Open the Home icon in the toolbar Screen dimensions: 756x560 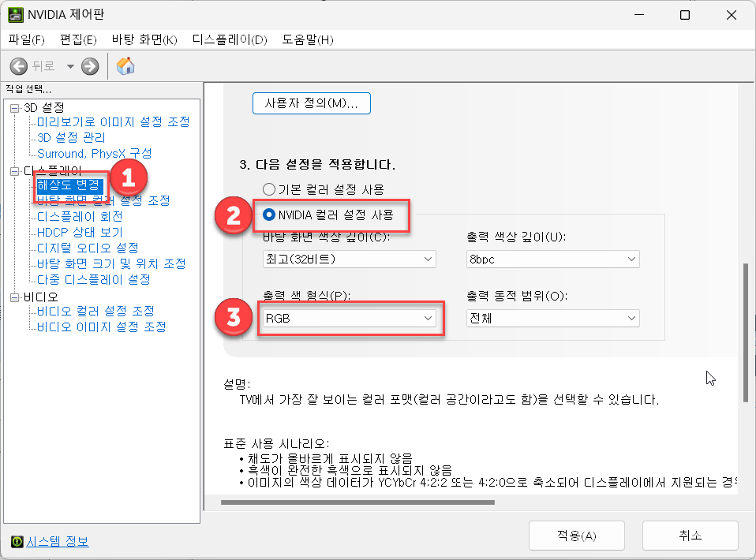125,66
